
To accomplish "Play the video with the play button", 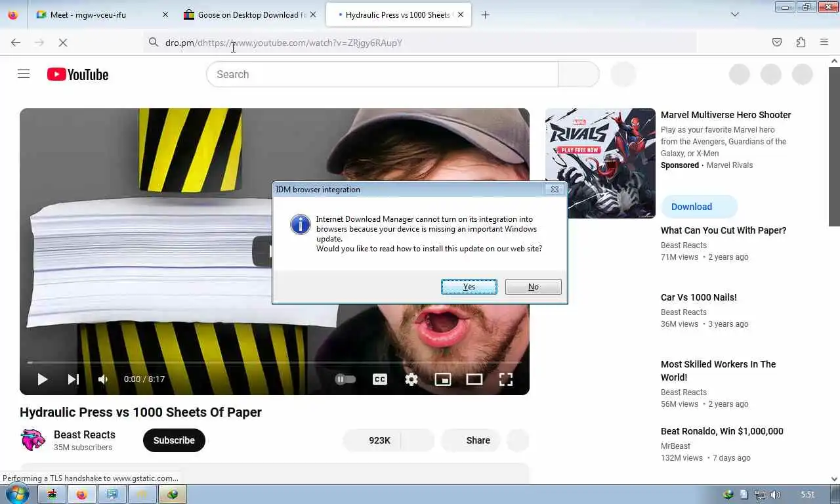I will pyautogui.click(x=42, y=379).
